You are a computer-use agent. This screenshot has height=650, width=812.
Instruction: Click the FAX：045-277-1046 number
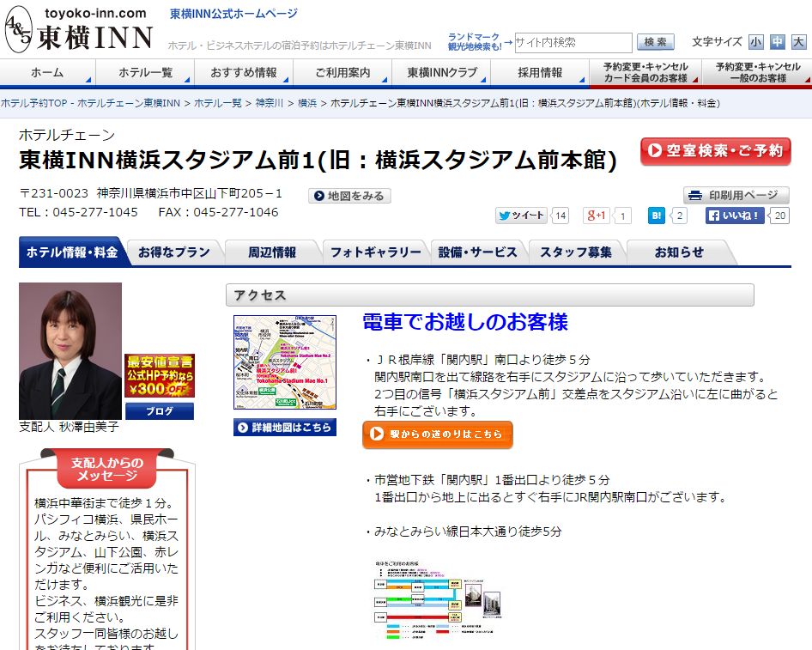click(x=219, y=212)
